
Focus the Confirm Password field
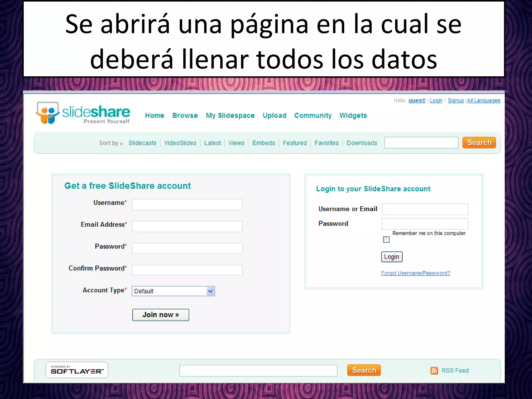(187, 270)
